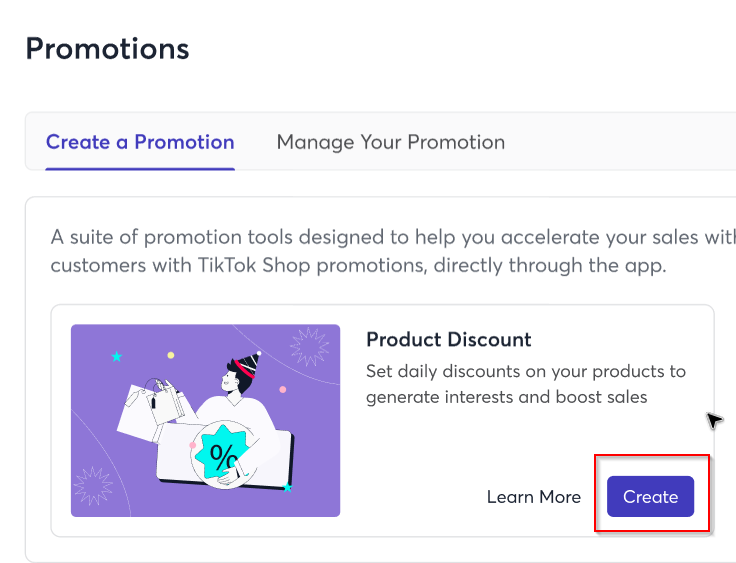Switch to the Manage Your Promotion tab
Image resolution: width=736 pixels, height=563 pixels.
[391, 142]
